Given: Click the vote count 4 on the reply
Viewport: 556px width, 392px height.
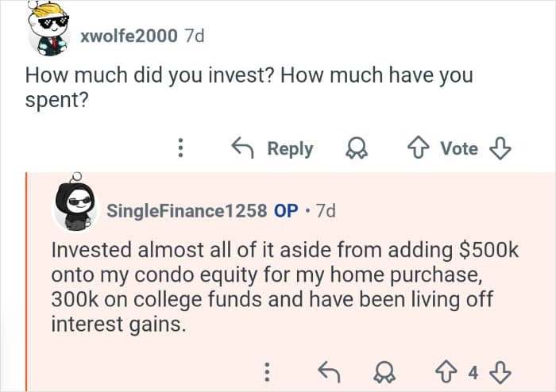Looking at the screenshot, I should (x=473, y=371).
